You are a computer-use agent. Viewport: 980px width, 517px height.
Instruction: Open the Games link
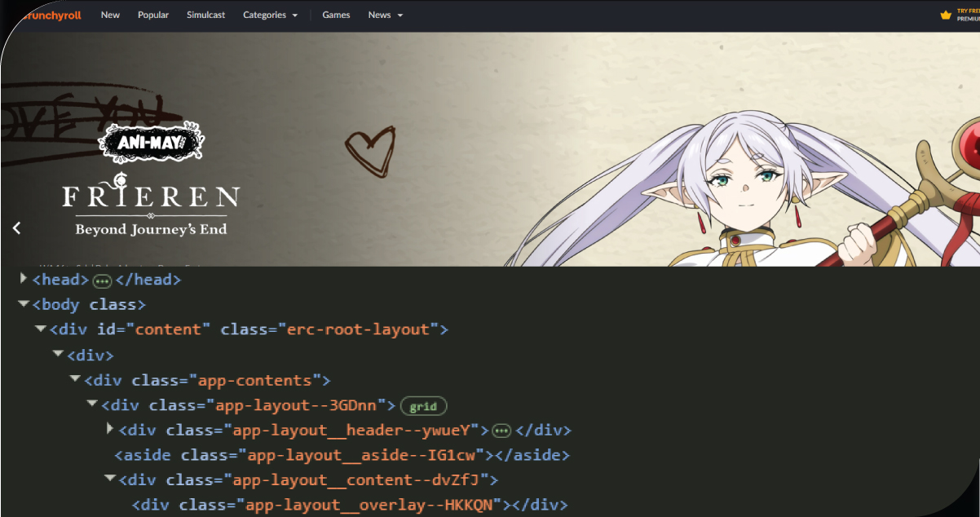click(336, 15)
